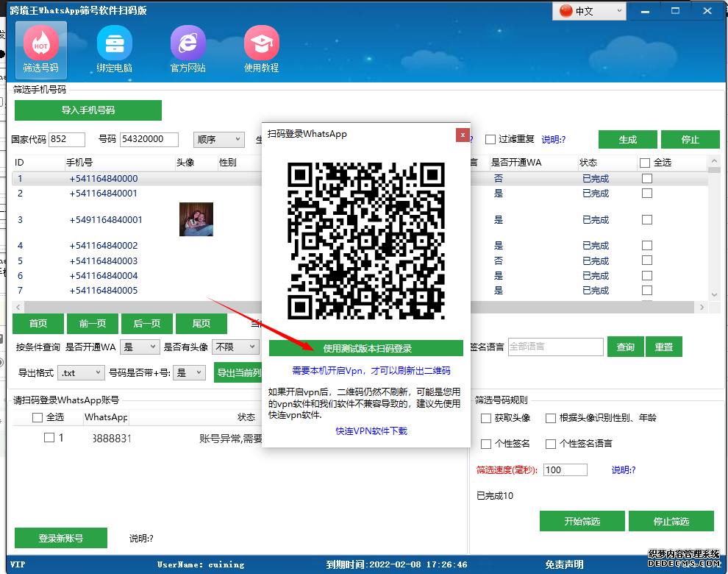Click the avatar thumbnail for number +5491164840001
728x574 pixels.
point(196,219)
